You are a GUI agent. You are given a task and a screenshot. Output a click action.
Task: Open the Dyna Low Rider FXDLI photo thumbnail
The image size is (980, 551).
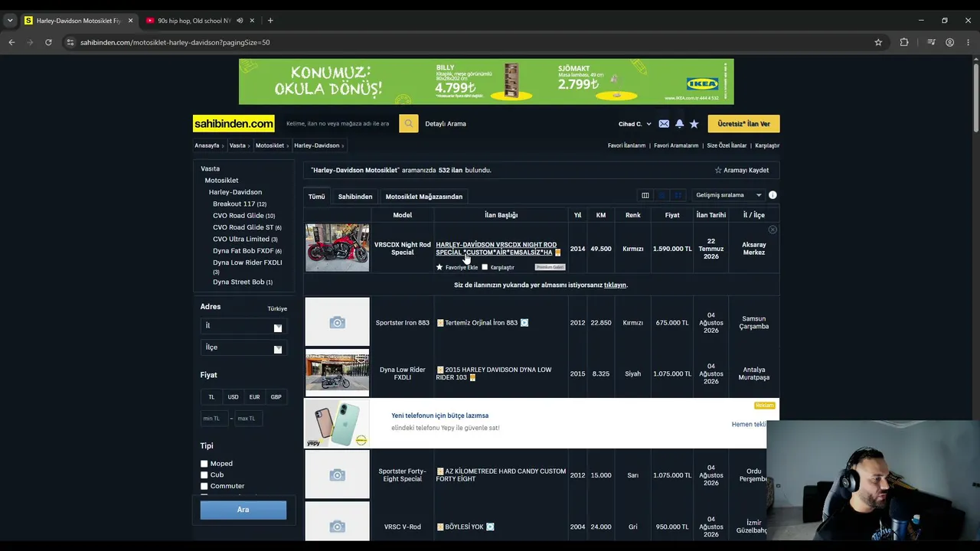[x=337, y=373]
